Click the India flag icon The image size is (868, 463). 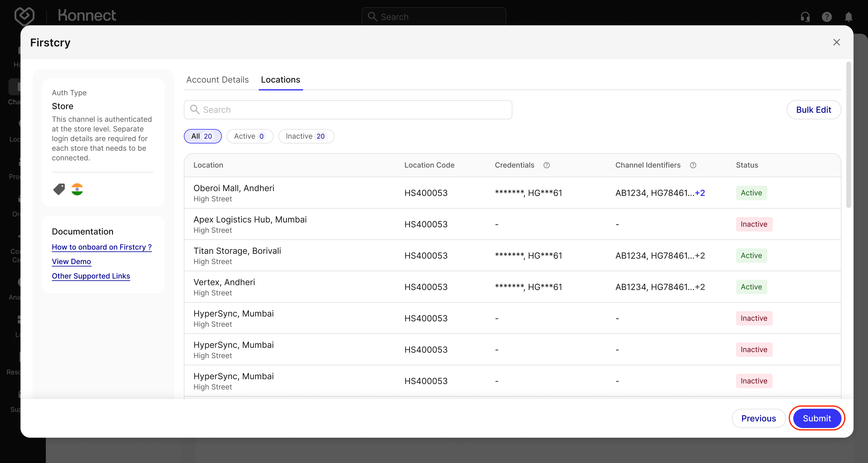[x=77, y=189]
